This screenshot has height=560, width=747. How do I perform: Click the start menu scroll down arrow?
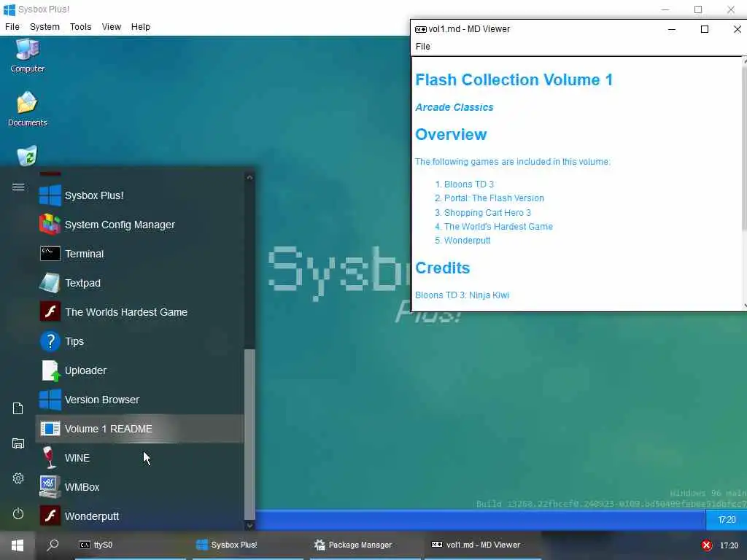tap(249, 525)
